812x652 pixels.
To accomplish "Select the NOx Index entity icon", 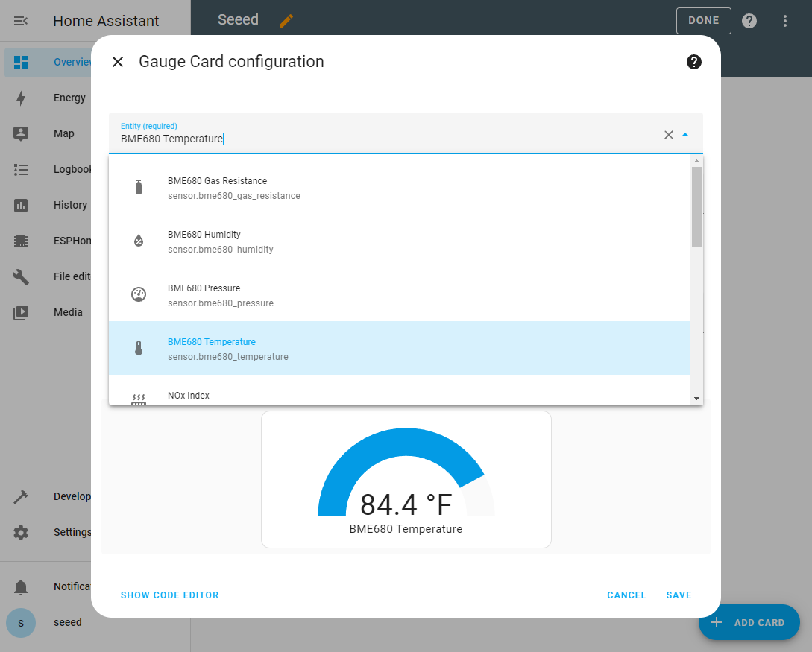I will click(138, 399).
